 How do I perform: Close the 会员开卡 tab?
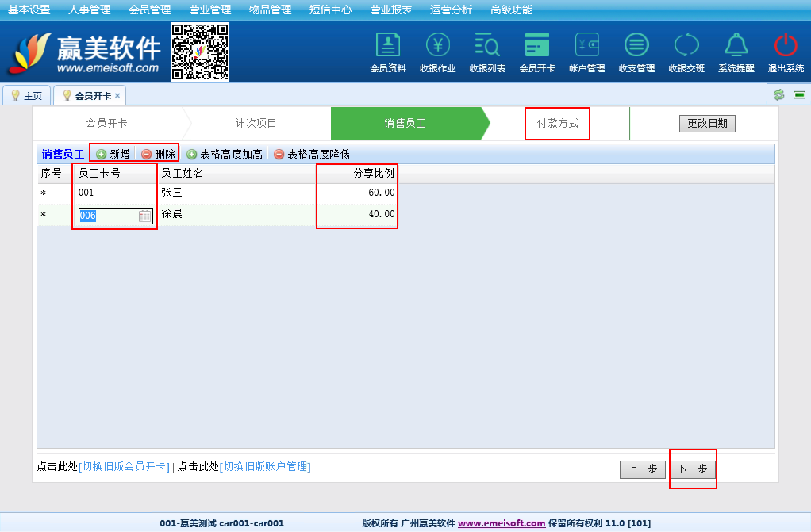tap(117, 96)
